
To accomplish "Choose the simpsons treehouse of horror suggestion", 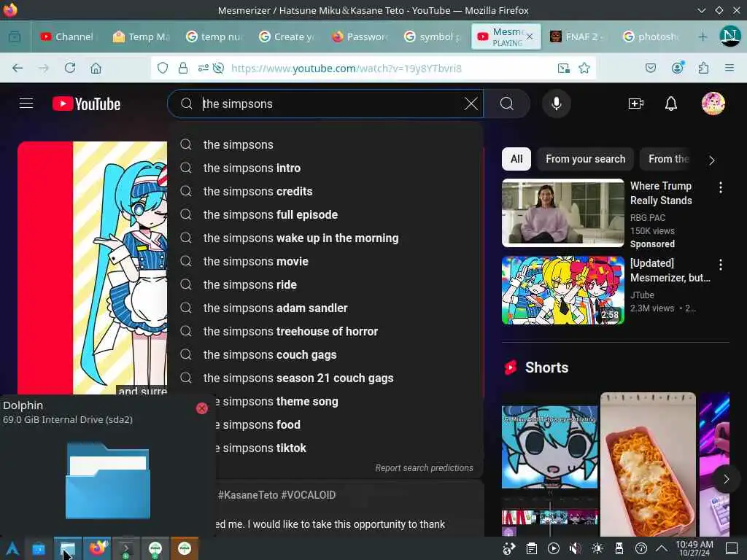I will coord(325,332).
